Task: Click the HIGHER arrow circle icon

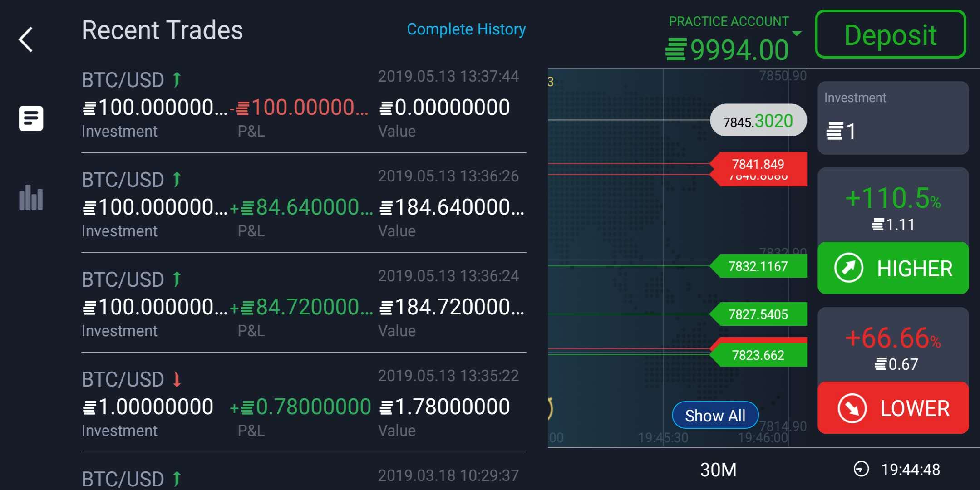Action: click(x=848, y=268)
